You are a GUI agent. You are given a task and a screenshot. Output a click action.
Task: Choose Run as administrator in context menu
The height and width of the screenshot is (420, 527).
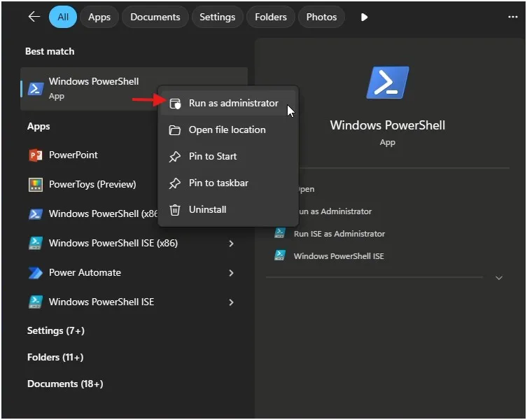[x=228, y=103]
